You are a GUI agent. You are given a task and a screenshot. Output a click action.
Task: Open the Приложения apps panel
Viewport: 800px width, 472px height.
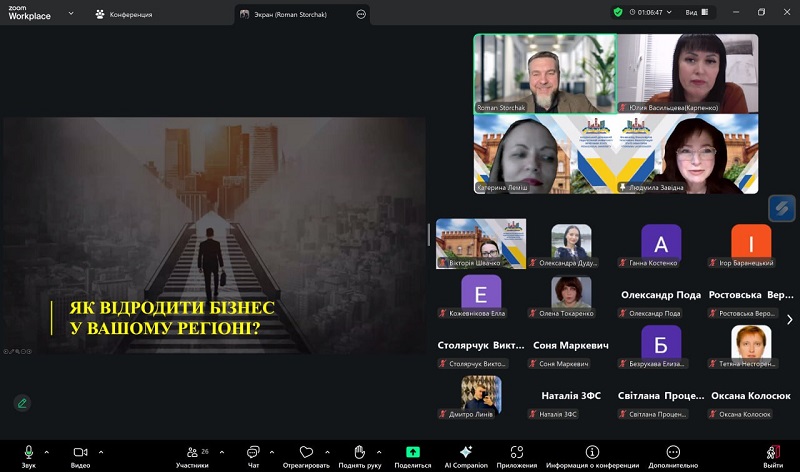(x=517, y=454)
